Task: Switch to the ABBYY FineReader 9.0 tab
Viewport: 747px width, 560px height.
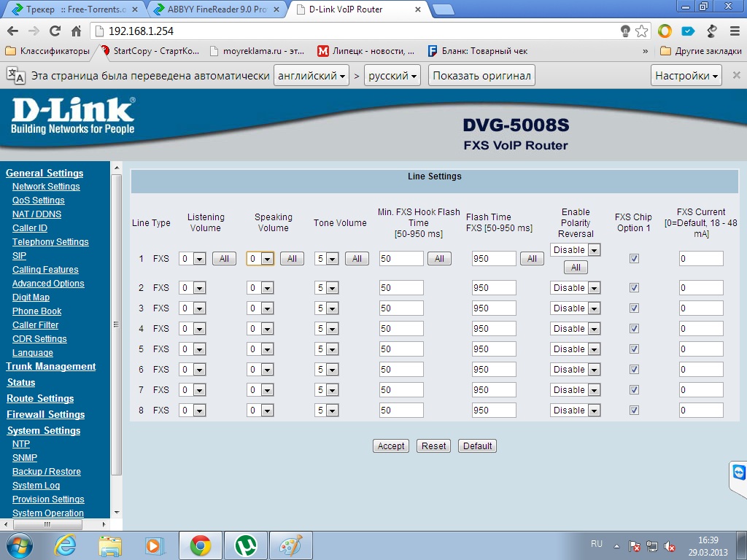Action: [217, 9]
